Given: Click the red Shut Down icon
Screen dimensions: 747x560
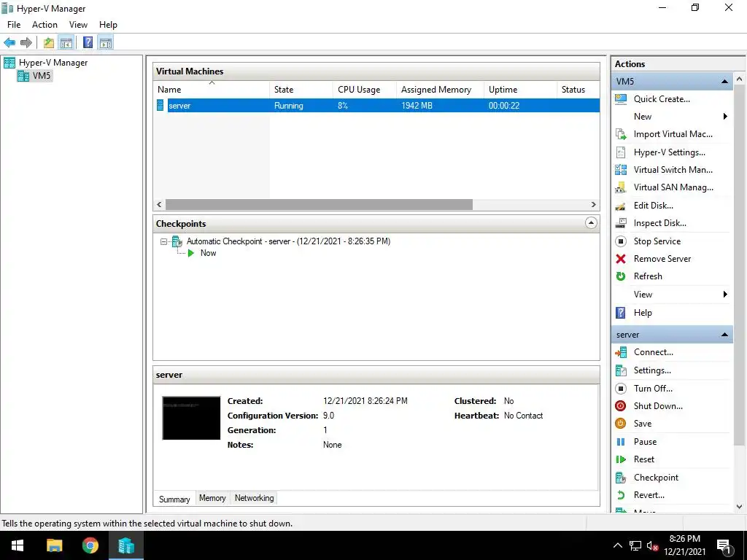Looking at the screenshot, I should pyautogui.click(x=621, y=406).
